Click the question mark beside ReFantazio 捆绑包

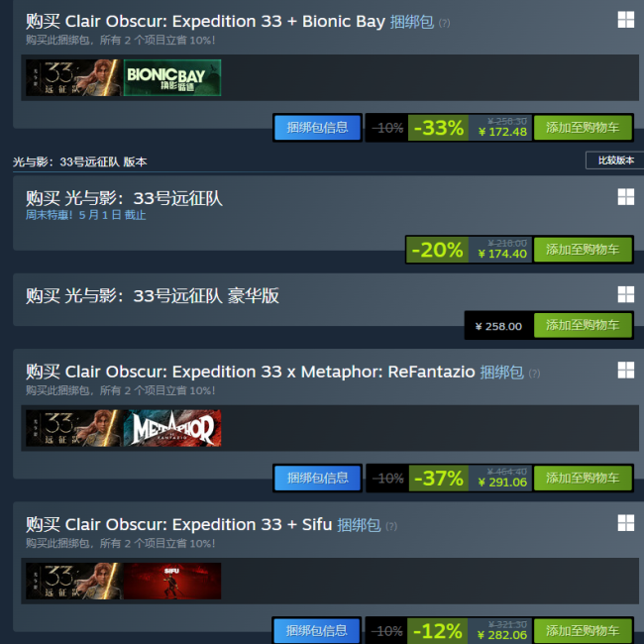[x=534, y=374]
